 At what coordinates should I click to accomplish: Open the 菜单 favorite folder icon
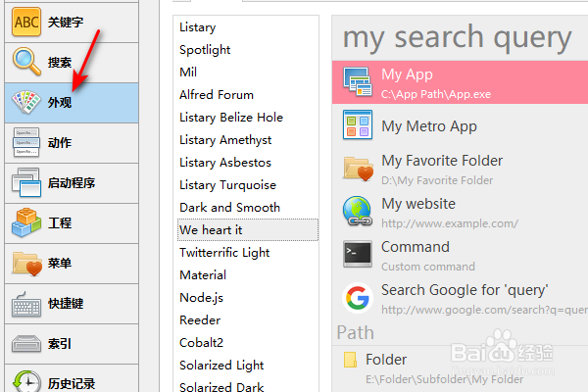27,264
